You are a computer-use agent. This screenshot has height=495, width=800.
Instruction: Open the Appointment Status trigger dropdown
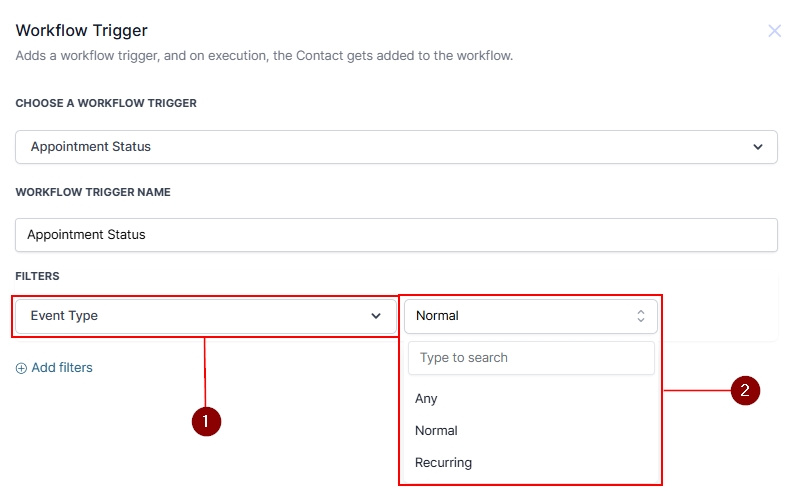[x=395, y=146]
